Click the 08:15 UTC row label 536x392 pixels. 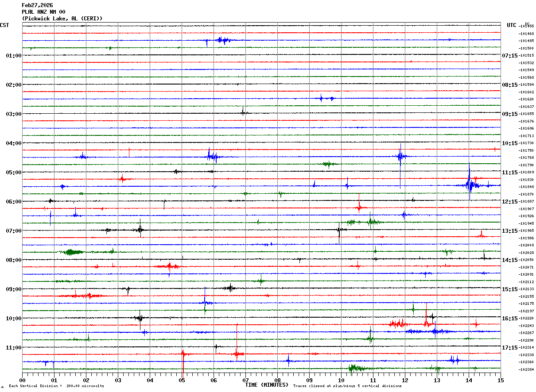click(510, 85)
